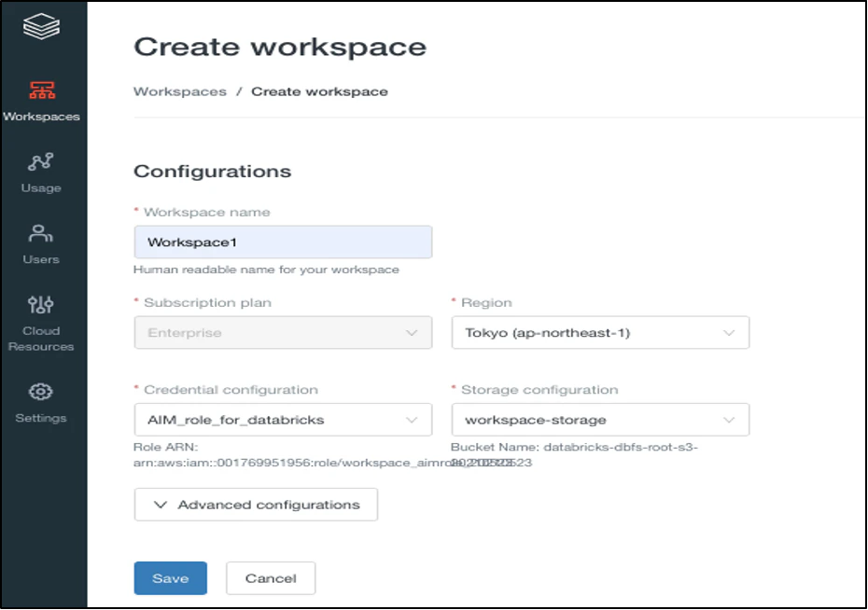Click 'Human readable name for your workspace' hint
The height and width of the screenshot is (610, 868).
(266, 270)
